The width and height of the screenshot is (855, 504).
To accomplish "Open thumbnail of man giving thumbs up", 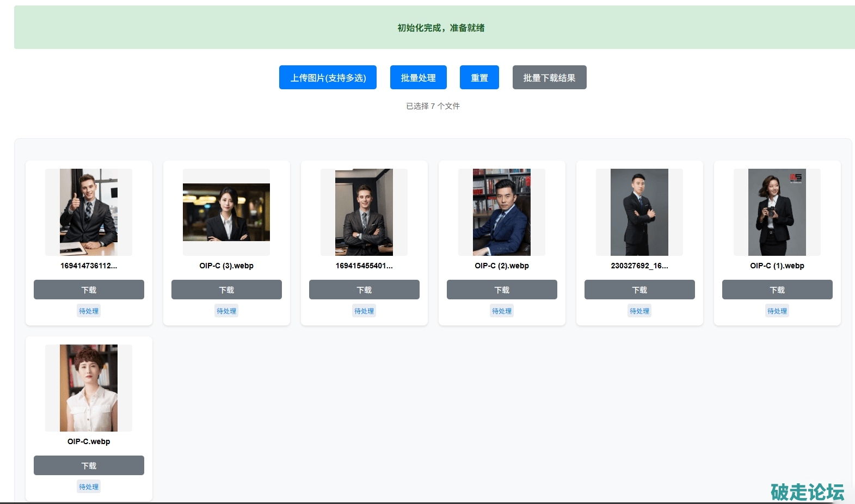I will (x=89, y=212).
